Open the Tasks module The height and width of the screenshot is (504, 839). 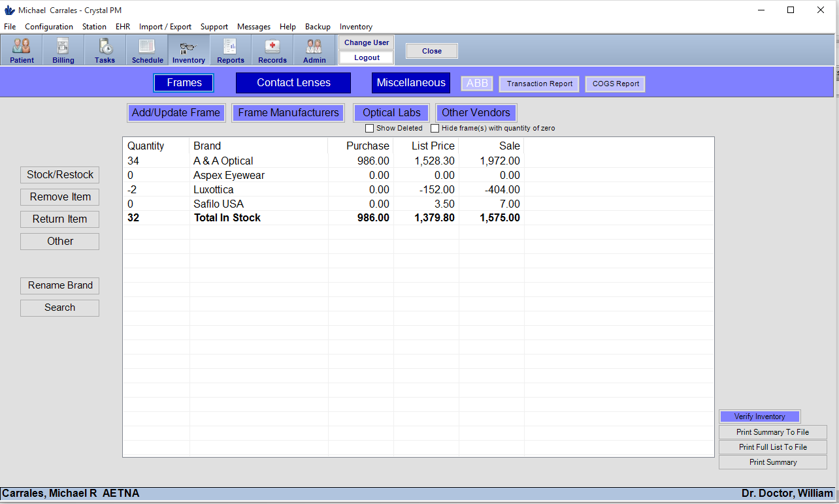click(105, 50)
